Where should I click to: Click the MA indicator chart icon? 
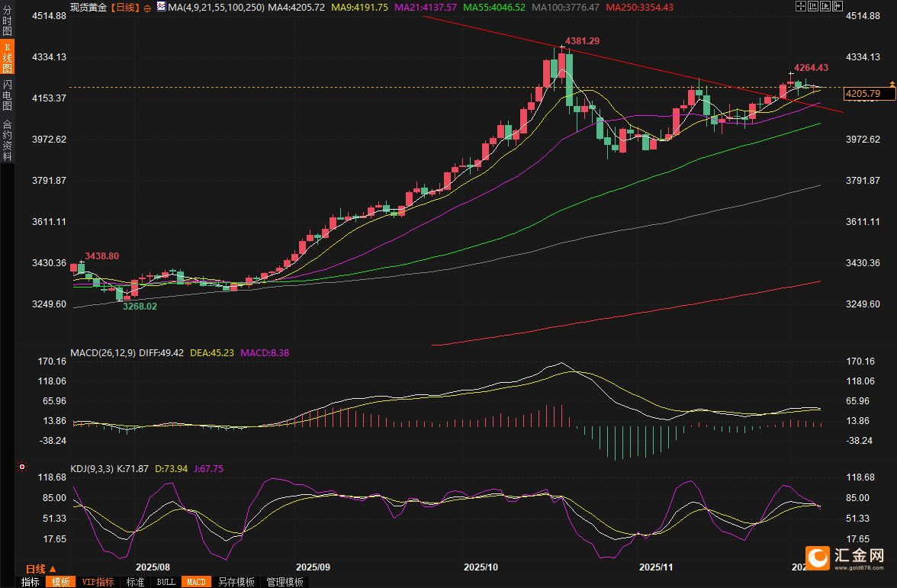[162, 7]
